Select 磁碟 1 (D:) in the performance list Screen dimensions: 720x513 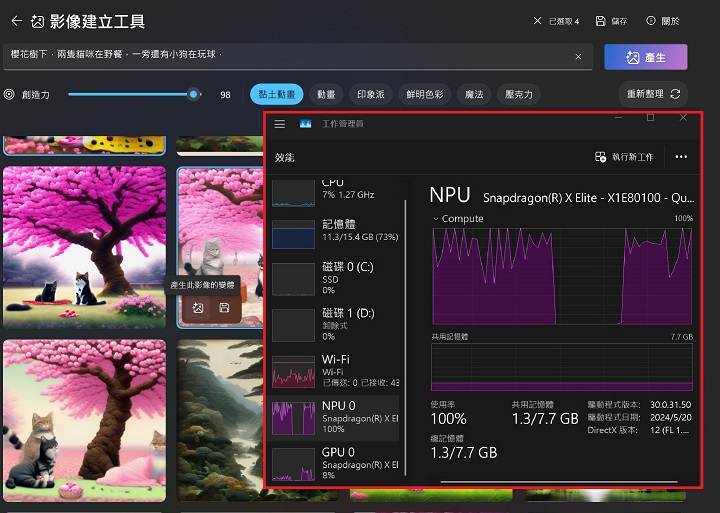[x=335, y=325]
